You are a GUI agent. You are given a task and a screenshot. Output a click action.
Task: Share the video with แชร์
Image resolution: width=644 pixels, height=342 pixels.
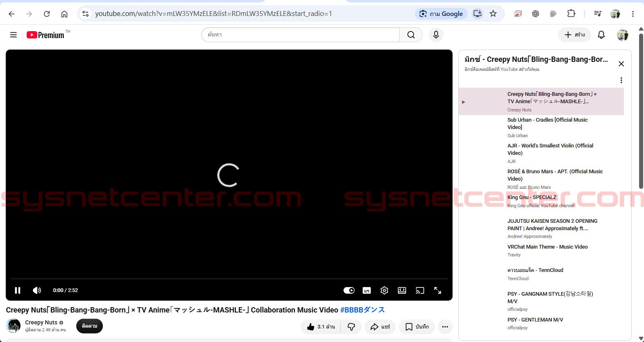380,327
